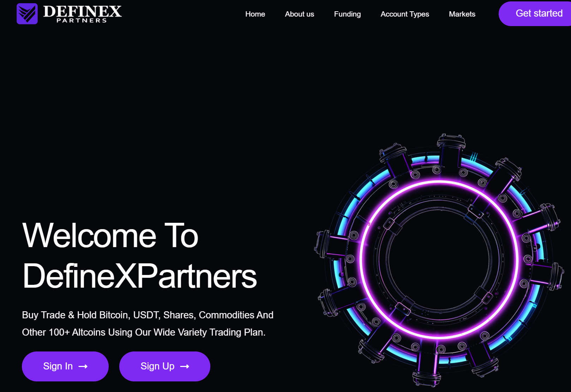The width and height of the screenshot is (571, 392).
Task: Go to the About us page
Action: click(x=300, y=14)
